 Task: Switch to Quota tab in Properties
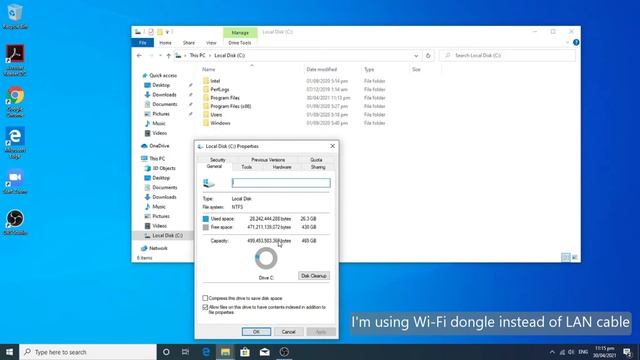pyautogui.click(x=316, y=160)
